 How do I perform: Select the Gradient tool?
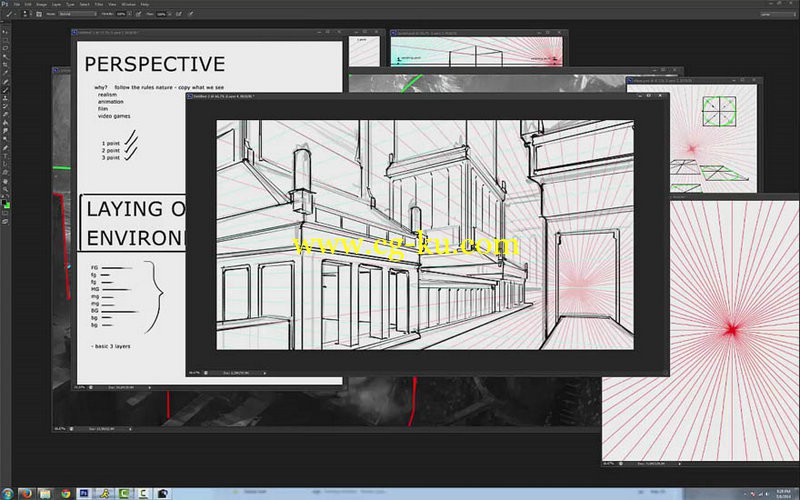click(5, 122)
